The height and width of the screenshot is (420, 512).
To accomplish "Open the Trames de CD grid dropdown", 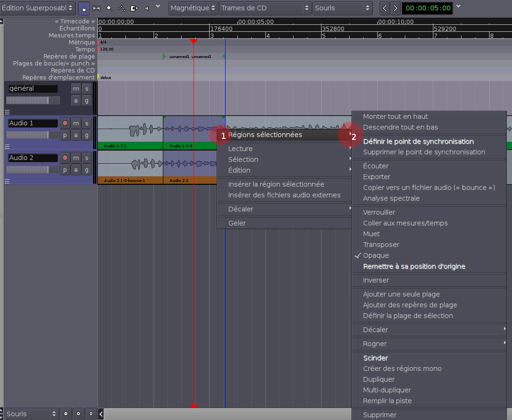I will [265, 8].
